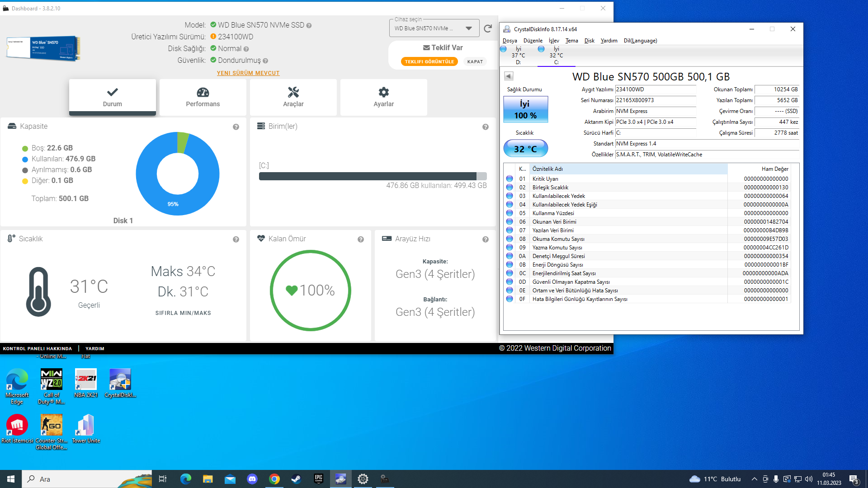Open the Araçlar tools tab
The width and height of the screenshot is (868, 488).
(293, 97)
